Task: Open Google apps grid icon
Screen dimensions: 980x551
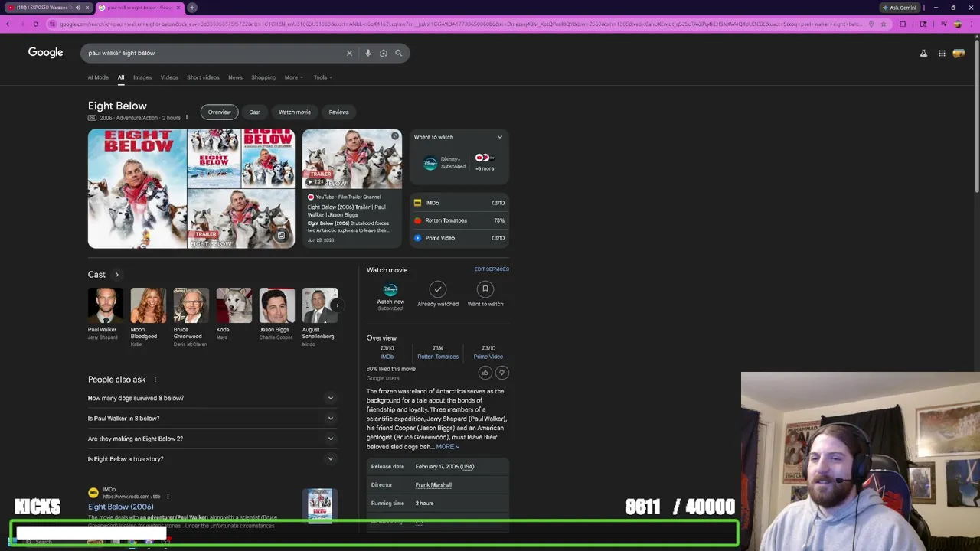Action: click(x=942, y=53)
